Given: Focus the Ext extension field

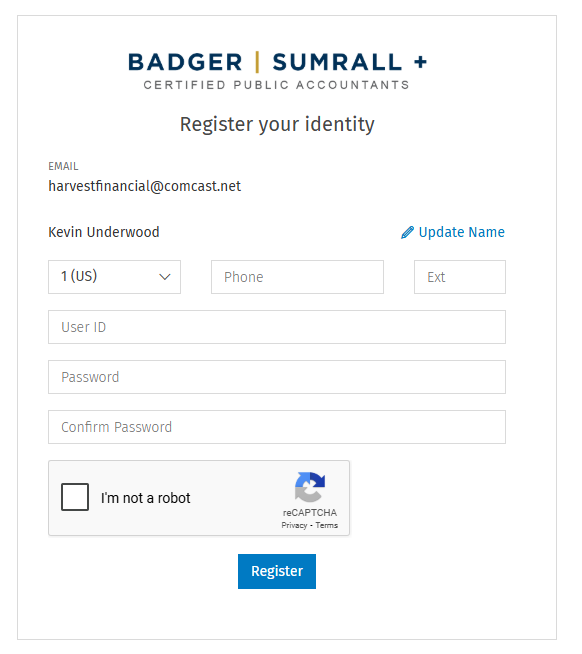Looking at the screenshot, I should [460, 277].
